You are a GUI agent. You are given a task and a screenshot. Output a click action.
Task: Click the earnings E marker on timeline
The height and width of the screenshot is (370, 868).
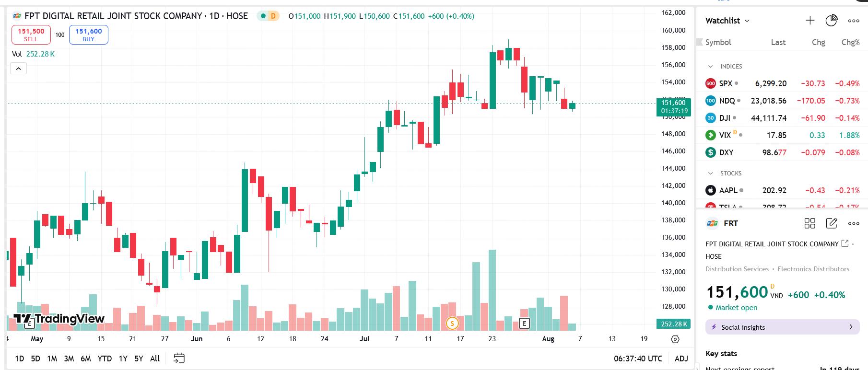(x=524, y=324)
